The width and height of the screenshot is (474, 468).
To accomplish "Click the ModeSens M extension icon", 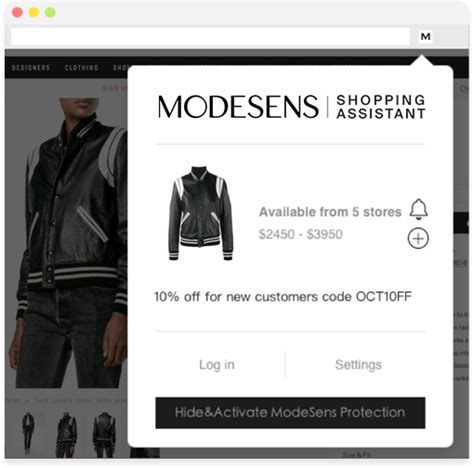I will tap(425, 36).
